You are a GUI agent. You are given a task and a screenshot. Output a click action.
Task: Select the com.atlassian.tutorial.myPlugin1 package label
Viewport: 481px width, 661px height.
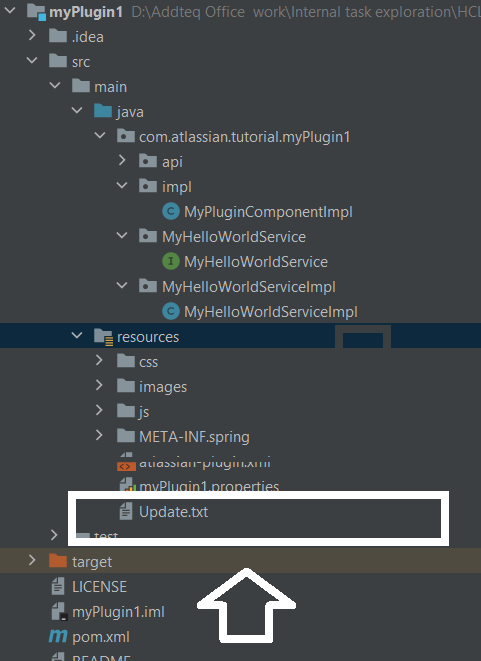point(245,137)
